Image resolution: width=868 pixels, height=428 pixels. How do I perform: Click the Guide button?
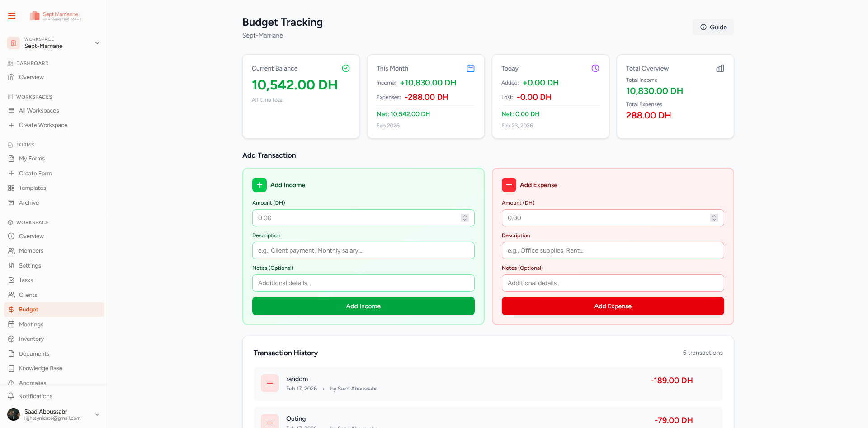point(713,27)
